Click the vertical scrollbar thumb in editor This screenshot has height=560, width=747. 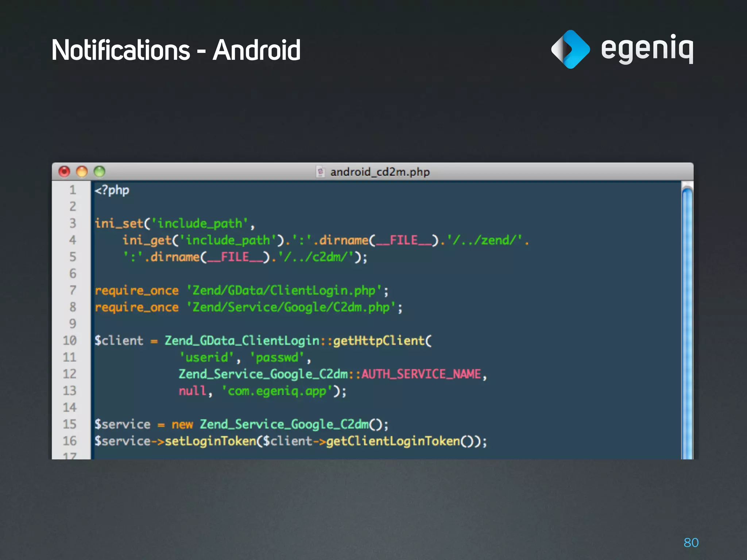(687, 323)
